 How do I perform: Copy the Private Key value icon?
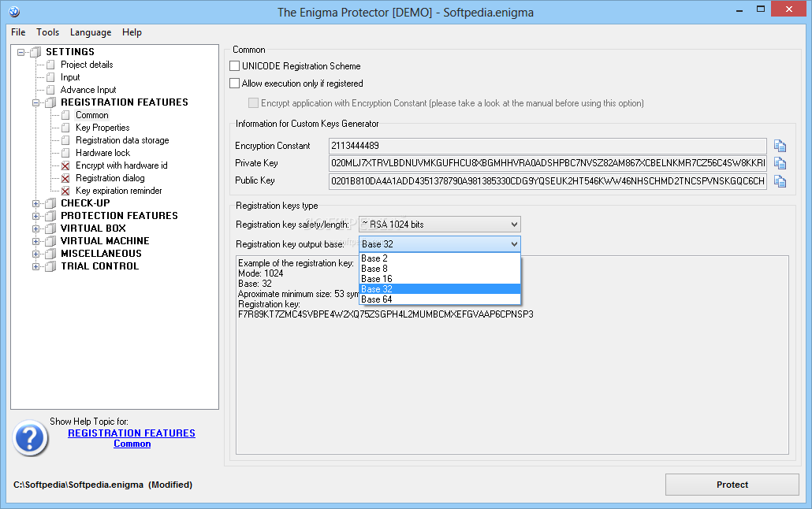pos(780,164)
